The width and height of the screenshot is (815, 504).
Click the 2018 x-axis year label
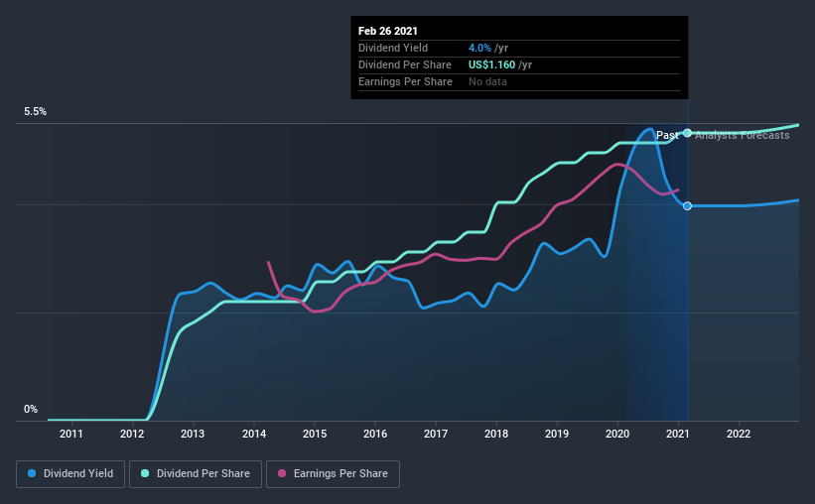tap(496, 434)
